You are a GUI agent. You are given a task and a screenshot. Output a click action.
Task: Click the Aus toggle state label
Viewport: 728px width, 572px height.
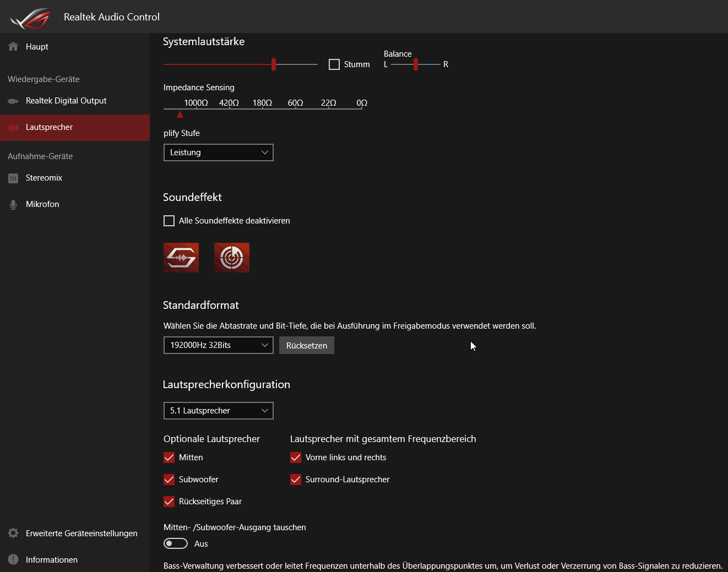click(x=201, y=544)
